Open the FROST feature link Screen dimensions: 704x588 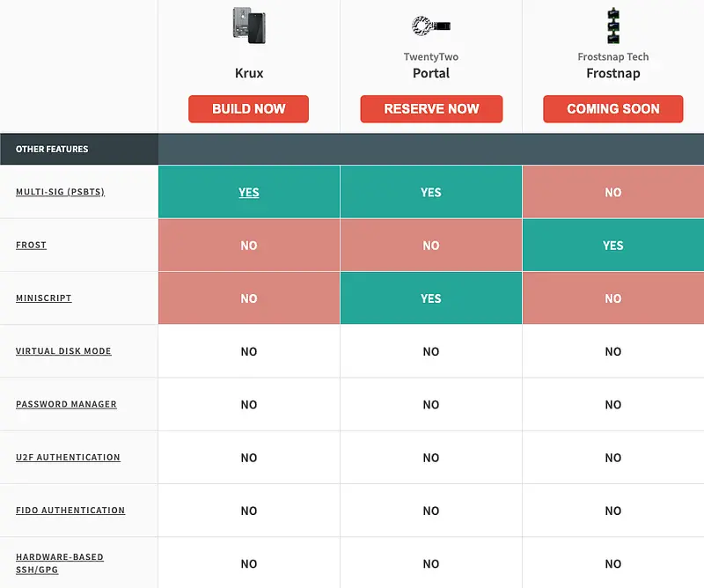(31, 245)
